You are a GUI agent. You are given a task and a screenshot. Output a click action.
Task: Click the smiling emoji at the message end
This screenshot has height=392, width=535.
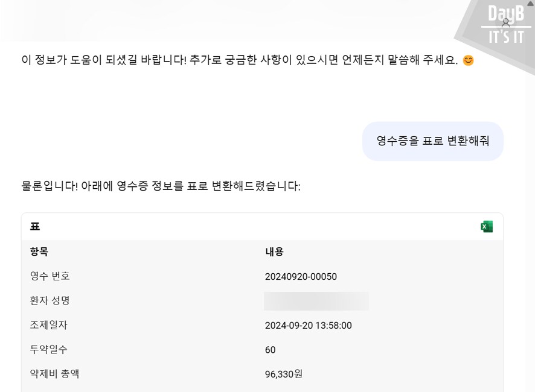coord(469,60)
